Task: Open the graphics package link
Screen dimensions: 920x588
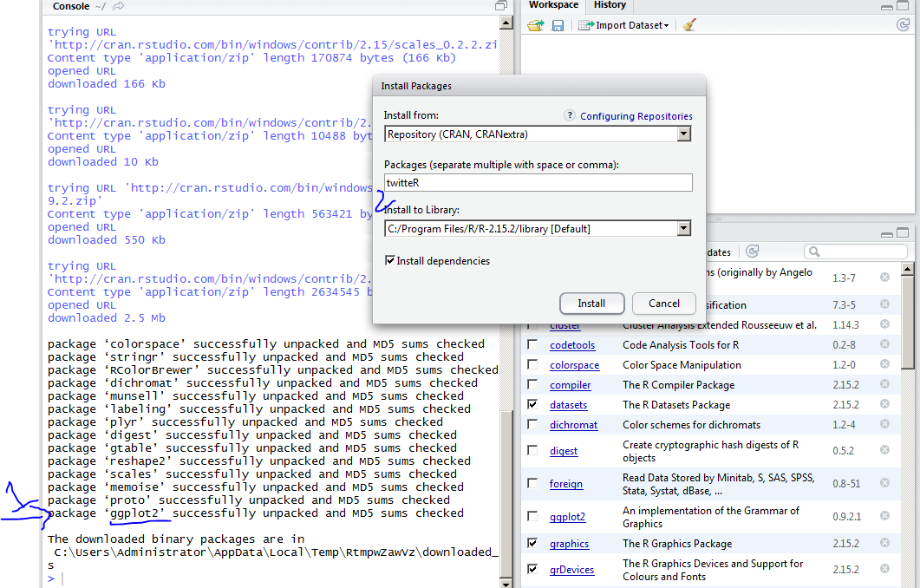Action: (569, 544)
